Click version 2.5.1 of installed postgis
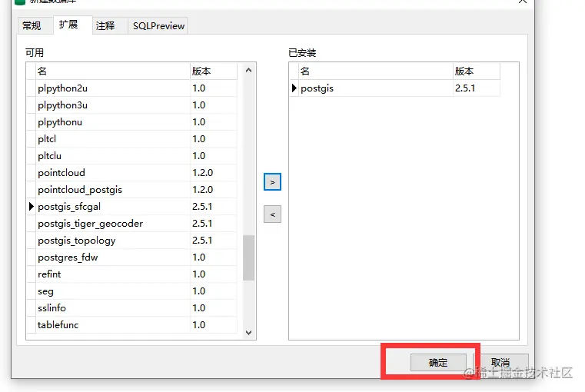Viewport: 585px width, 392px height. click(465, 88)
